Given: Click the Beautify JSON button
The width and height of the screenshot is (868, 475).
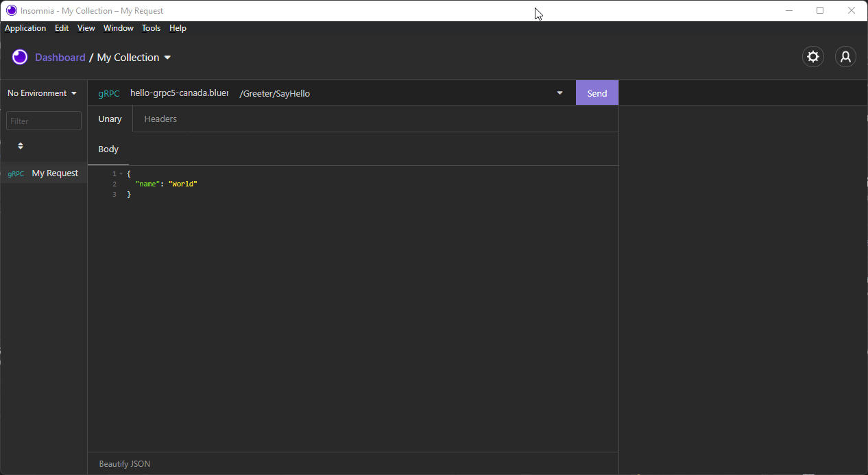Looking at the screenshot, I should pos(125,464).
